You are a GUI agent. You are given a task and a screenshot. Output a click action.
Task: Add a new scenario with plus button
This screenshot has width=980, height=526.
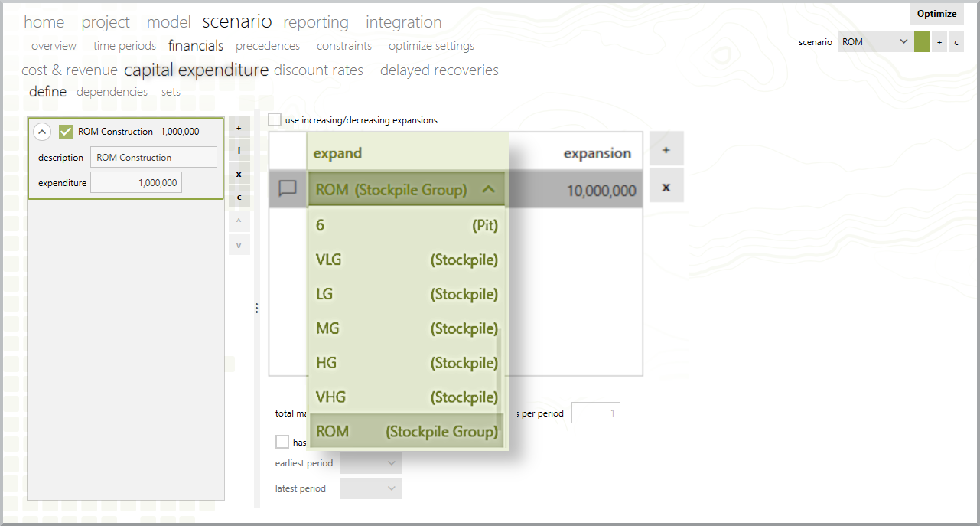(x=939, y=42)
